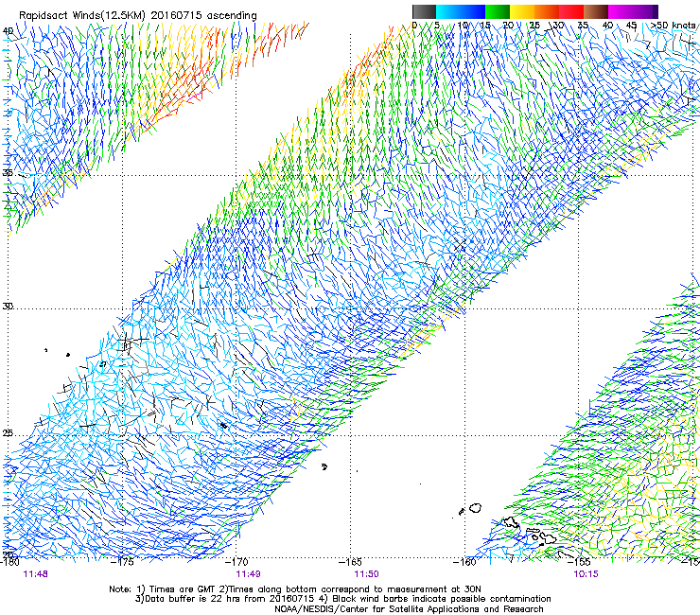Click the '35' label under the color scale
Screen dimensions: 700x615
pyautogui.click(x=583, y=25)
